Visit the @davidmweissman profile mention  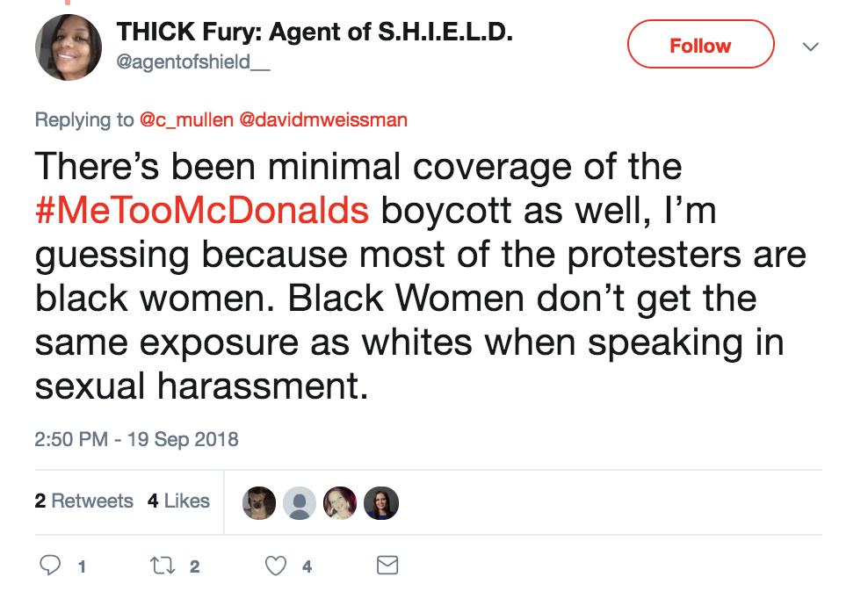point(322,119)
